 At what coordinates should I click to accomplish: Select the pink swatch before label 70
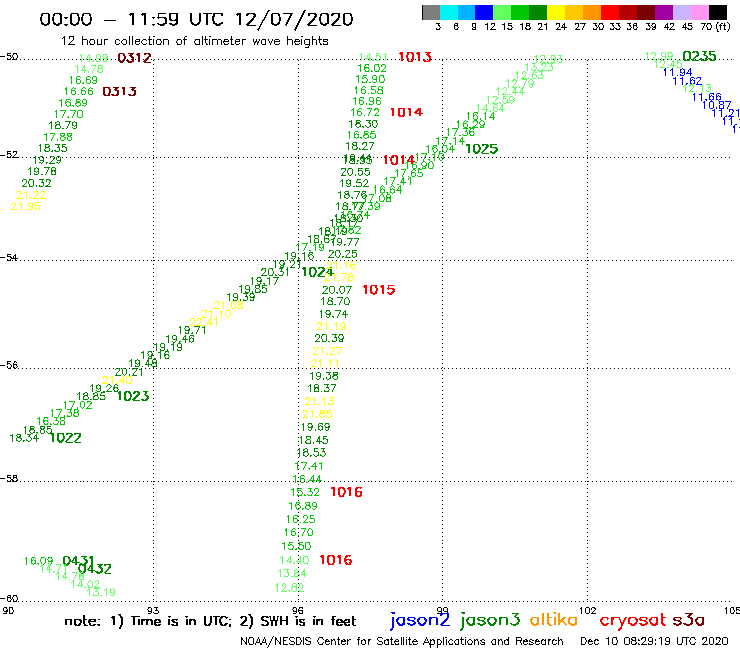[x=699, y=12]
